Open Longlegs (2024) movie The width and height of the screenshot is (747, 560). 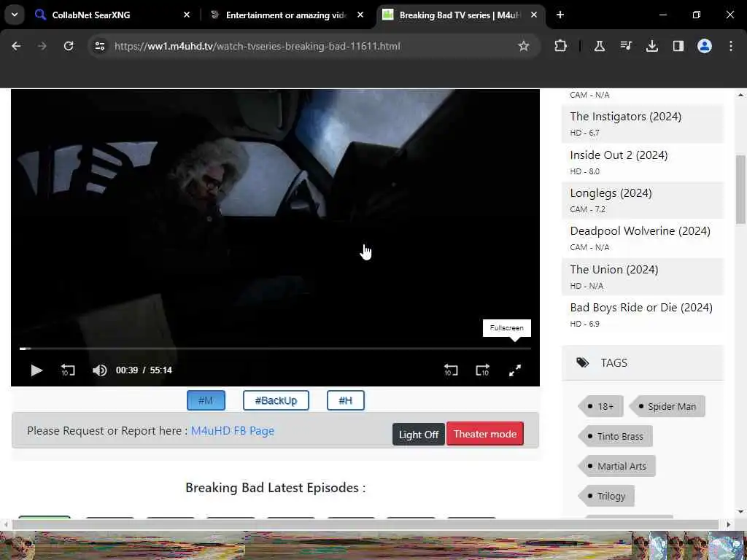[611, 193]
